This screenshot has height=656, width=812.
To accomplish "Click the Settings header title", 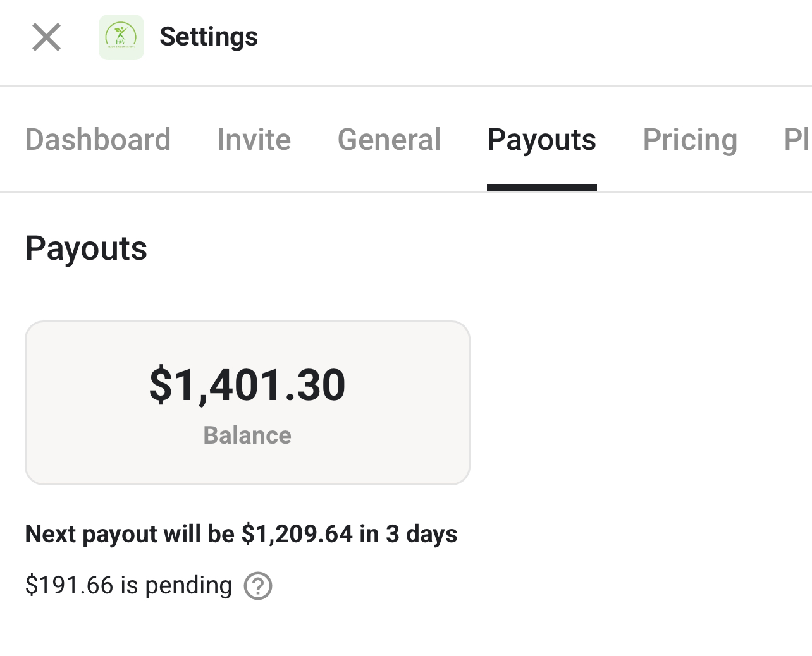I will (x=209, y=37).
